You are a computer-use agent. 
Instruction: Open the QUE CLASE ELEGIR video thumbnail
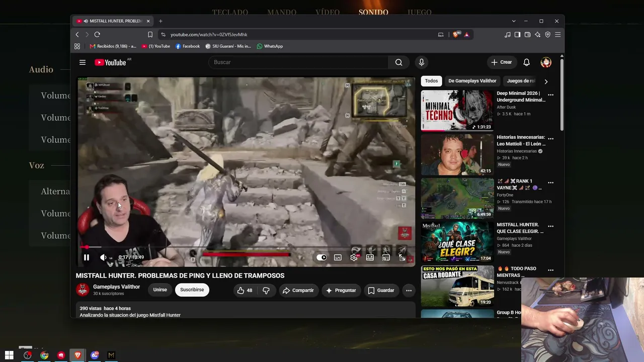457,242
